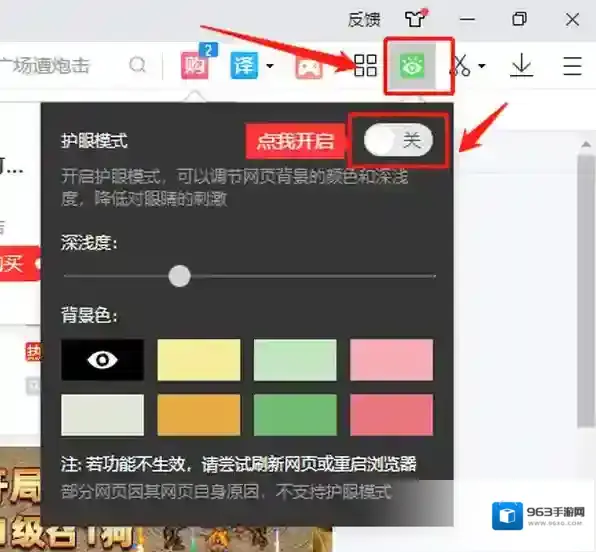
Task: Select the scissors screenshot tool
Action: tap(461, 66)
